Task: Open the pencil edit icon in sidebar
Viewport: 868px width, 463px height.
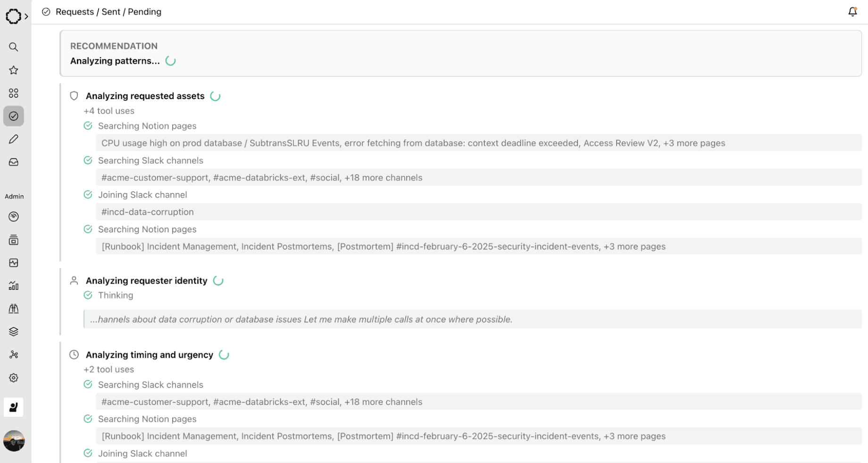Action: click(x=14, y=139)
